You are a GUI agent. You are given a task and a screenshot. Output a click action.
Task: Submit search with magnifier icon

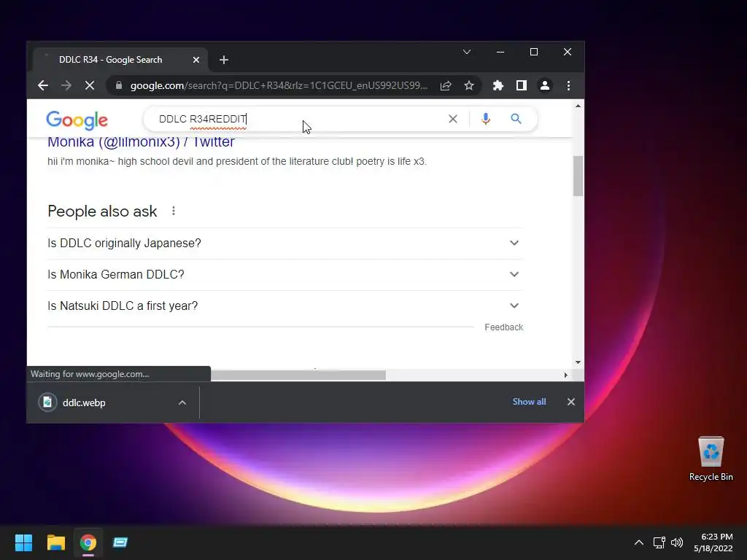[516, 119]
